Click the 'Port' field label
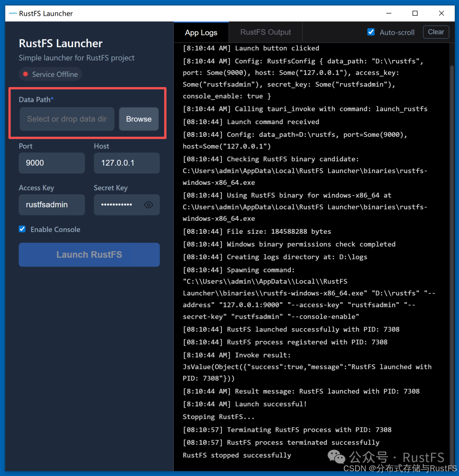This screenshot has height=476, width=459. click(25, 146)
